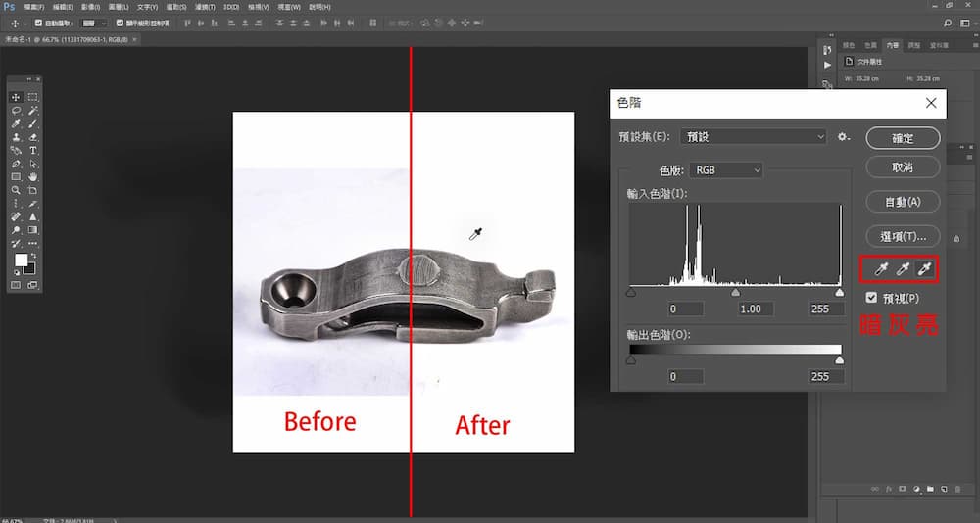Select the Eyedropper tool in the toolbox
Image resolution: width=980 pixels, height=523 pixels.
(16, 124)
